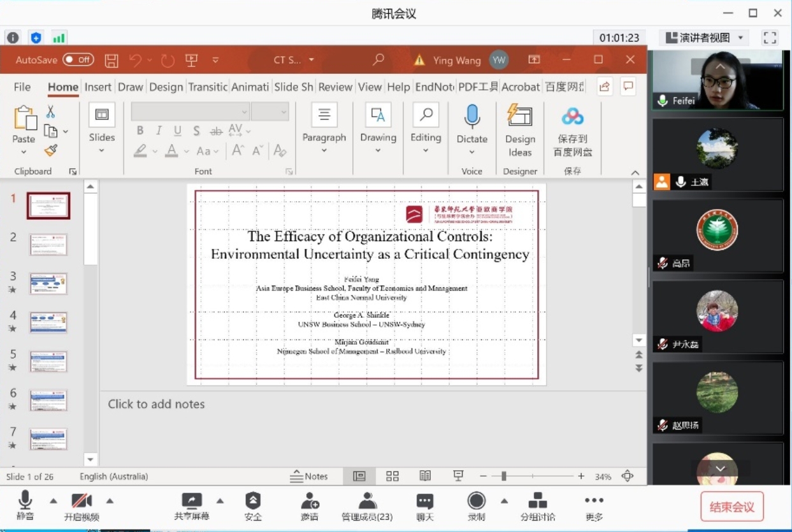Viewport: 792px width, 532px height.
Task: Click the Baidu Netdisk save icon
Action: click(x=572, y=117)
